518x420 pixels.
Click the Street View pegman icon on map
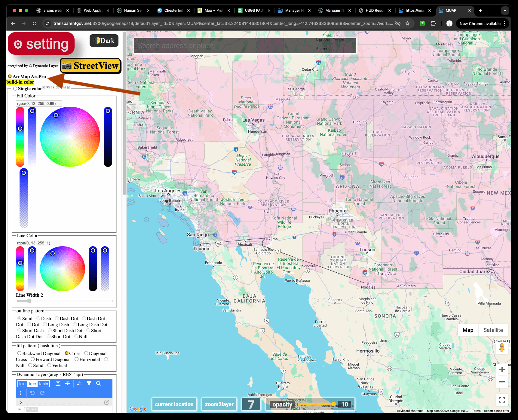point(502,348)
